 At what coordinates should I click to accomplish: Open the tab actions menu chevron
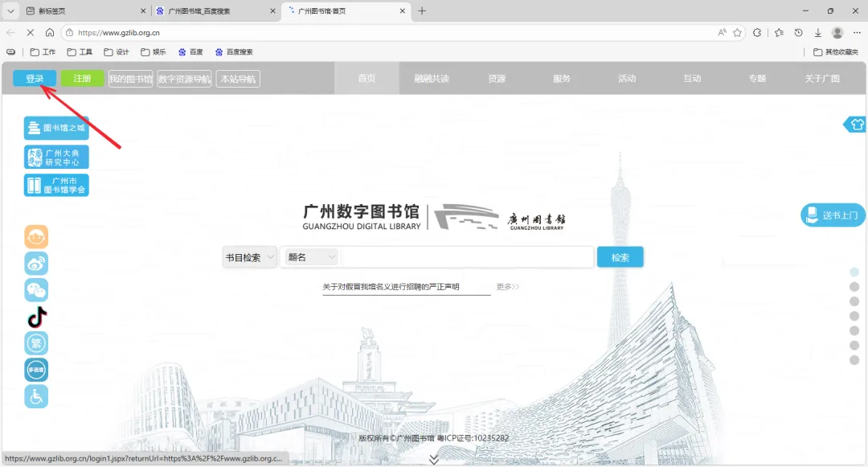click(x=10, y=11)
